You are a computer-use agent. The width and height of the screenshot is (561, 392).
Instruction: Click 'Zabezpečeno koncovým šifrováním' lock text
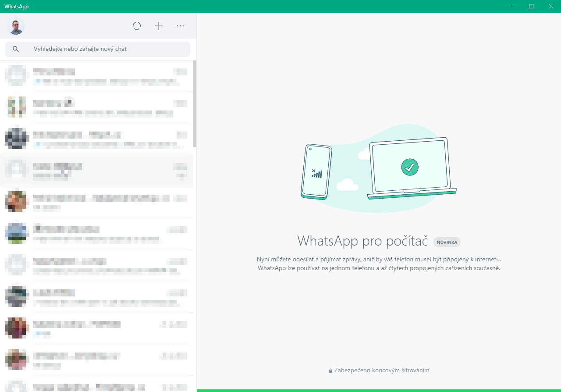pyautogui.click(x=379, y=371)
